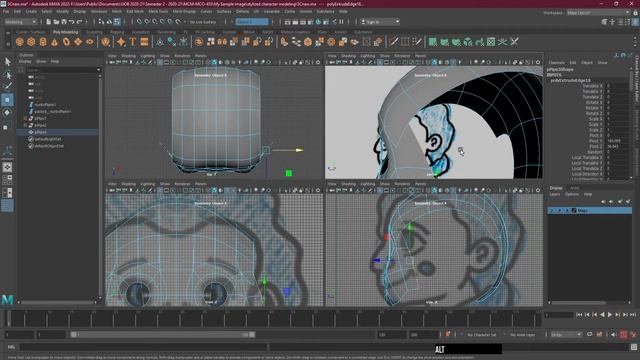Toggle snap to curves in status line
640x360 pixels.
tap(147, 22)
